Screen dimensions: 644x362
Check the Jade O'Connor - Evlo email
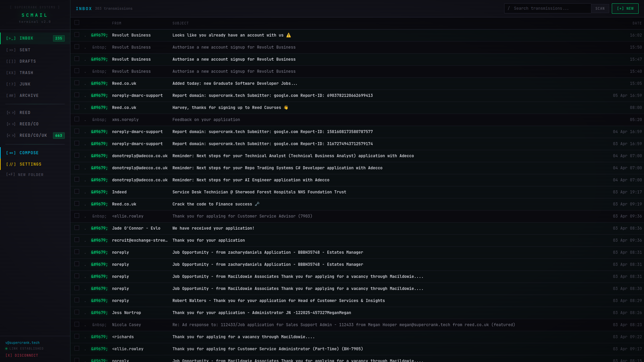(77, 228)
